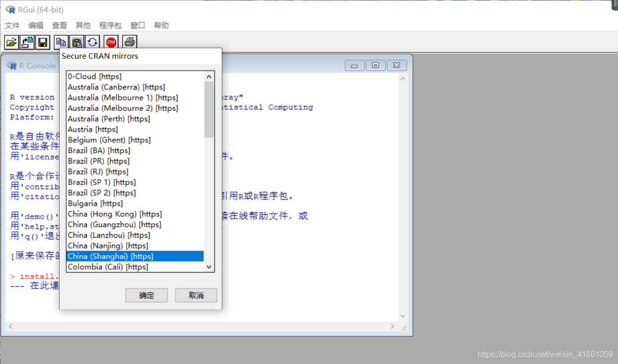The height and width of the screenshot is (364, 618).
Task: Click R Console horizontal scroll right arrow
Action: tap(392, 327)
